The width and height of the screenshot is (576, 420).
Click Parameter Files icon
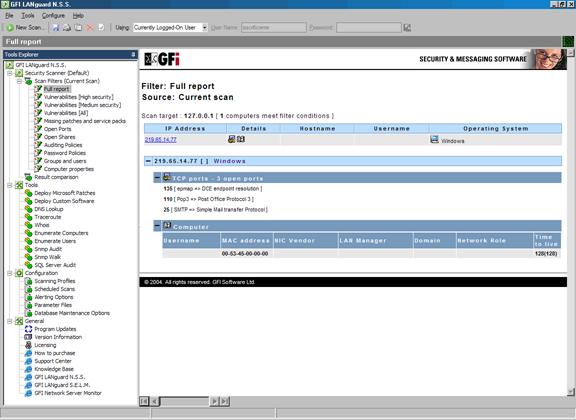[x=28, y=305]
